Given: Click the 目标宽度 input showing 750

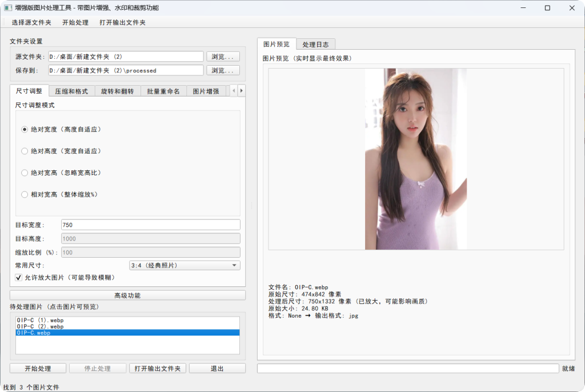Looking at the screenshot, I should click(150, 225).
